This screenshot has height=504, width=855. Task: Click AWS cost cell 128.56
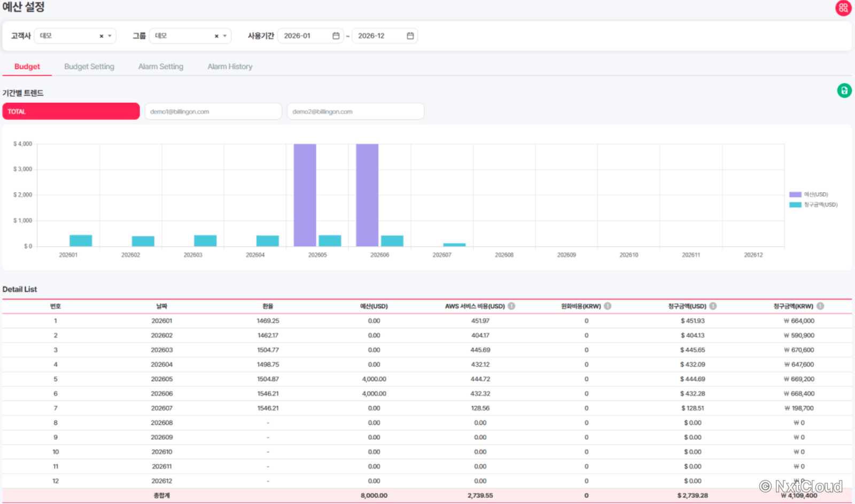coord(480,408)
